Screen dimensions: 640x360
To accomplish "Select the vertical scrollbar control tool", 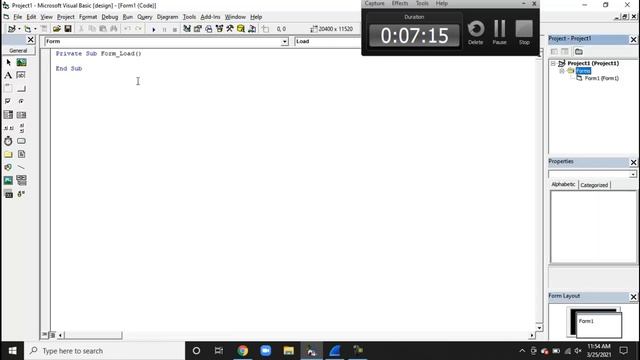I will (x=21, y=128).
